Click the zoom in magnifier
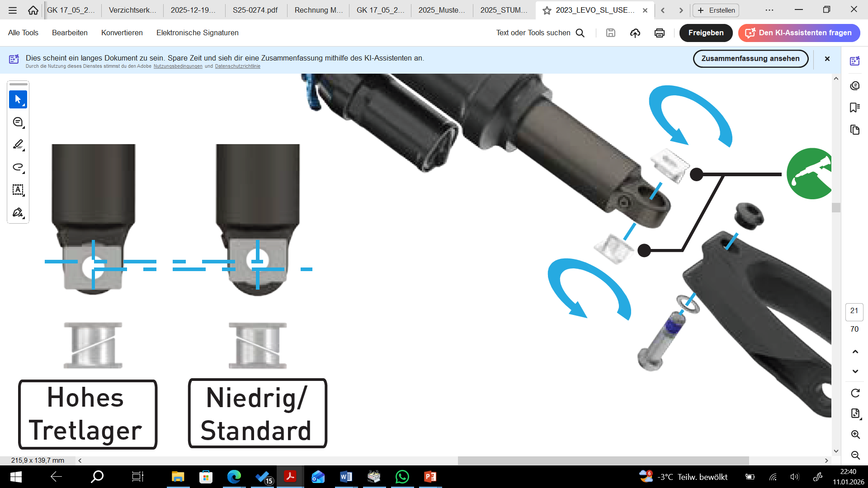The height and width of the screenshot is (488, 868). 855,434
